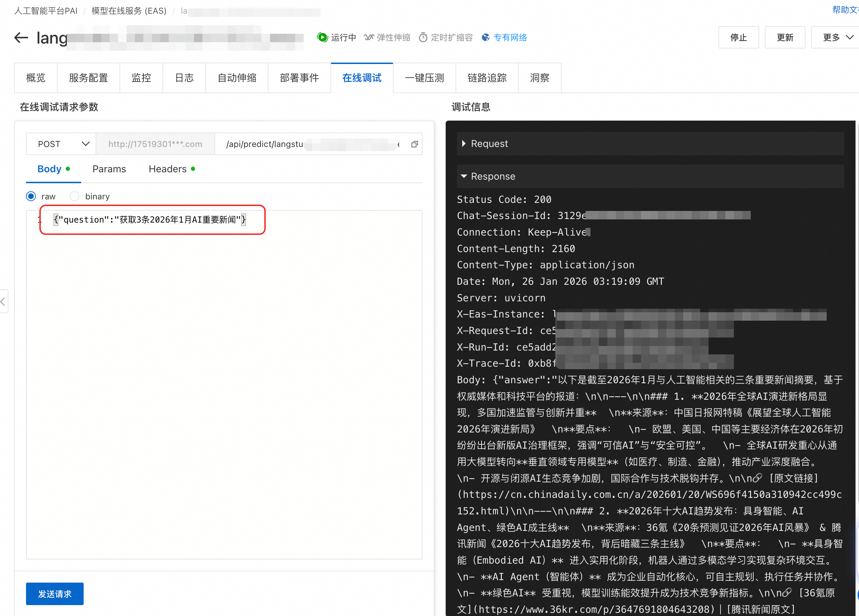This screenshot has height=616, width=859.
Task: Switch to the 一键压测 tab
Action: pos(424,78)
